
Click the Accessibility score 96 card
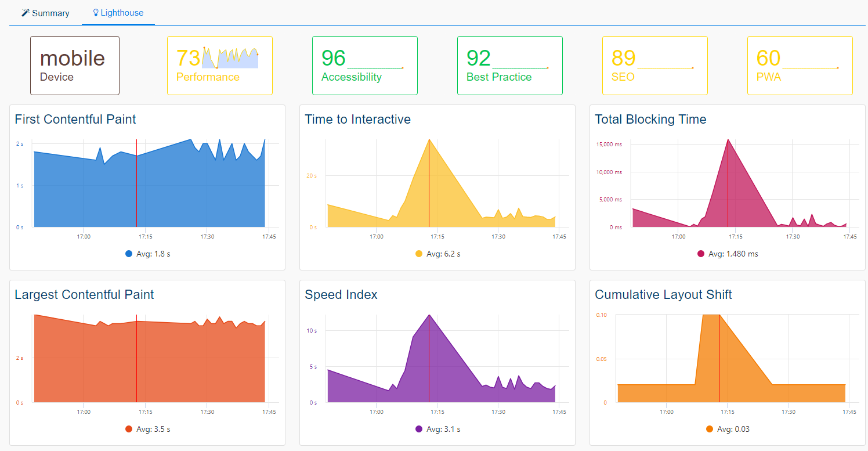point(364,66)
